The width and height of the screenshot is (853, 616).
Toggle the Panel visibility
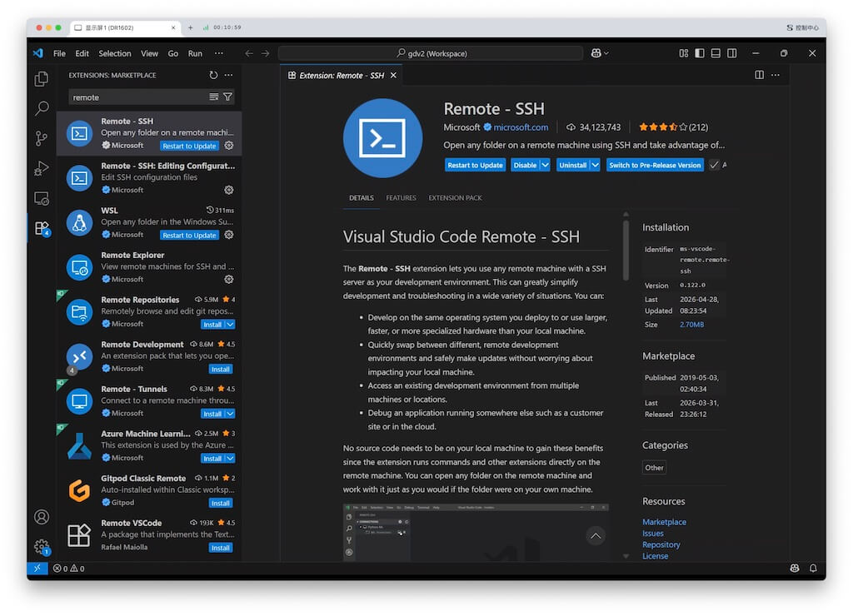coord(715,52)
